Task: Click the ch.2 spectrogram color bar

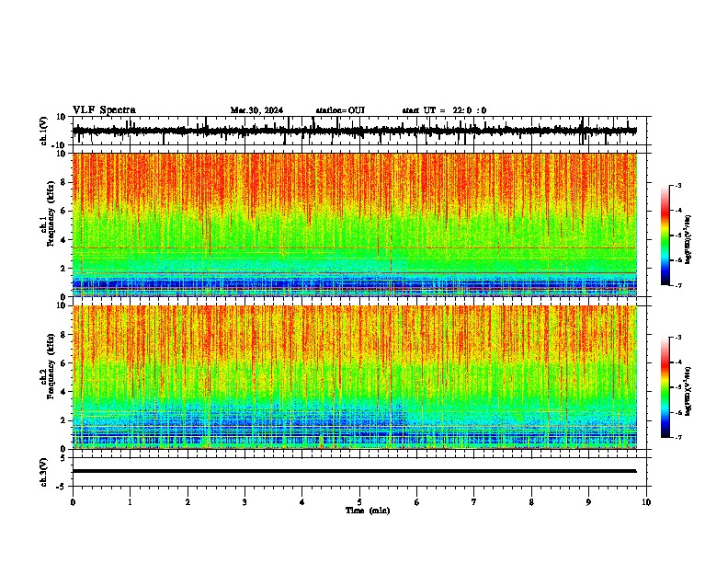Action: tap(665, 387)
